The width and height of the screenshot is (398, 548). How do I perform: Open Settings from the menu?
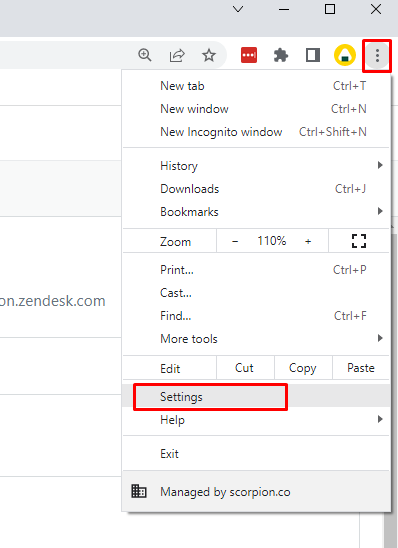(x=256, y=397)
